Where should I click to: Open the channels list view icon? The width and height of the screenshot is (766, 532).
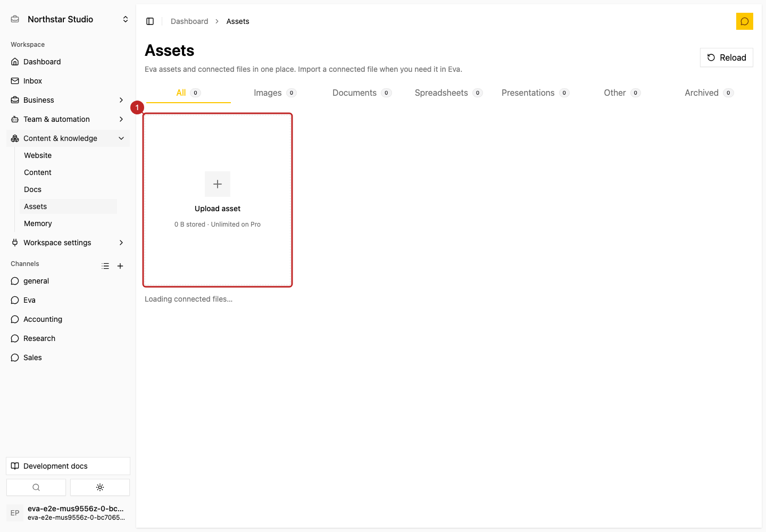(x=105, y=266)
